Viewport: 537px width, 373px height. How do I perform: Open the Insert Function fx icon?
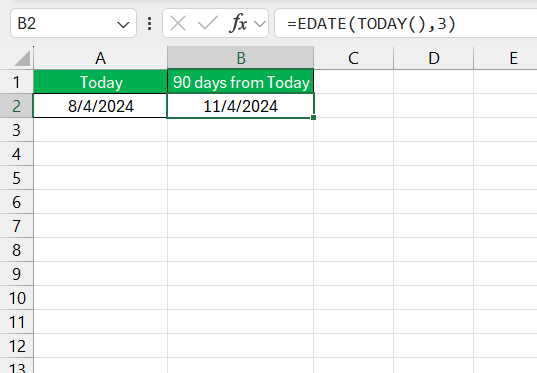tap(239, 24)
